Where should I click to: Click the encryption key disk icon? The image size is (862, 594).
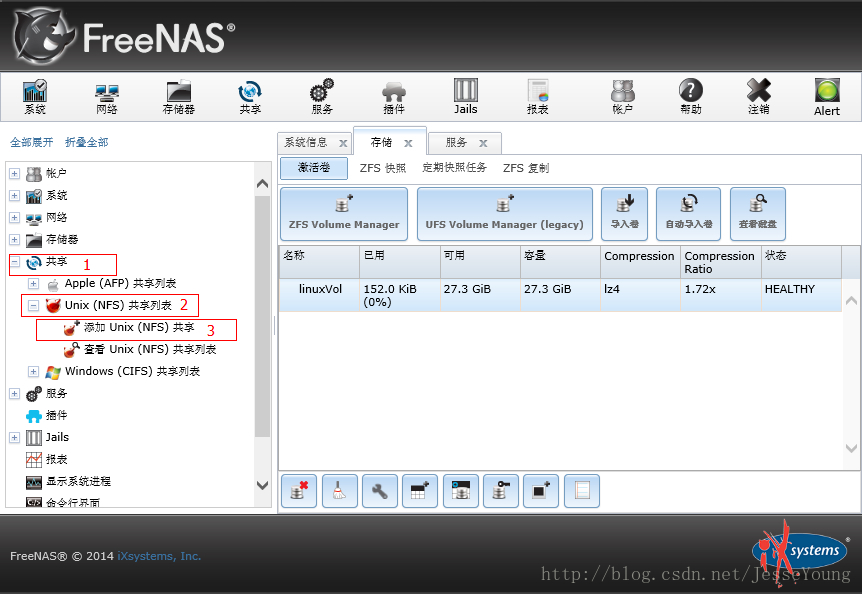tap(501, 491)
